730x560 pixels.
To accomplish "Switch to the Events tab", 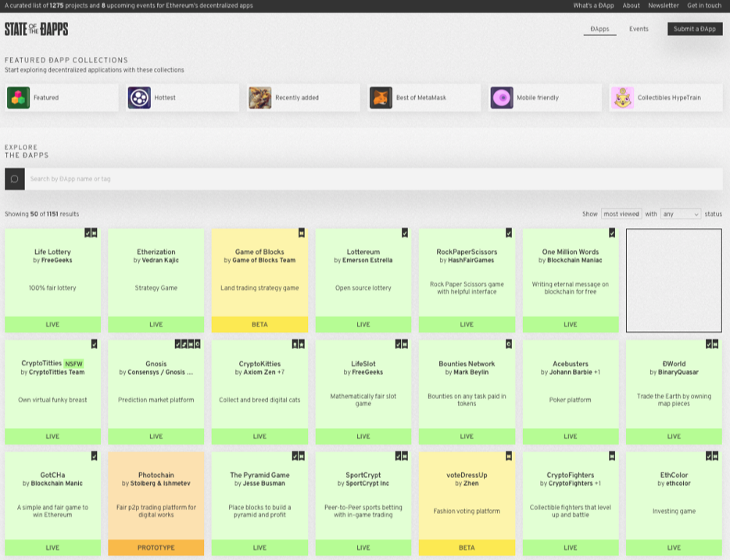I will coord(639,29).
